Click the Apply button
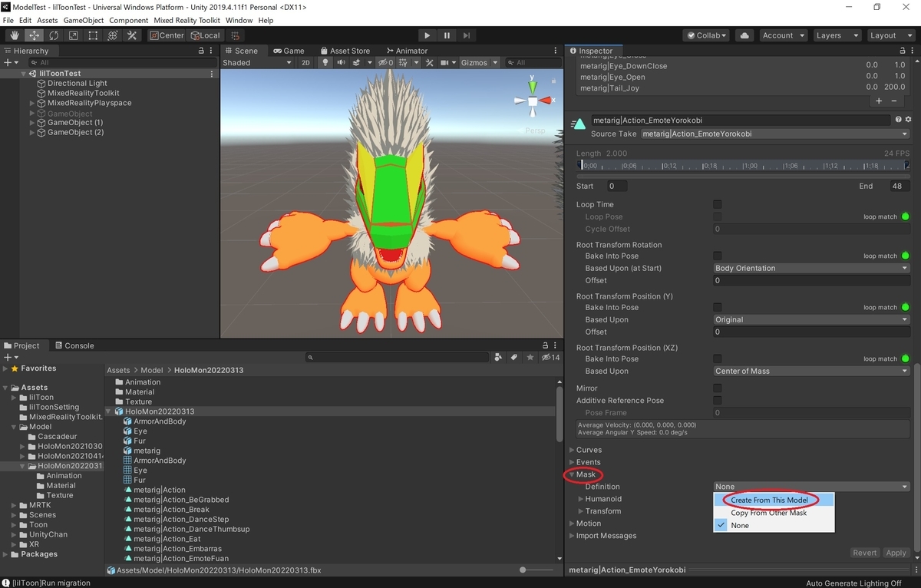The width and height of the screenshot is (921, 588). pos(896,553)
